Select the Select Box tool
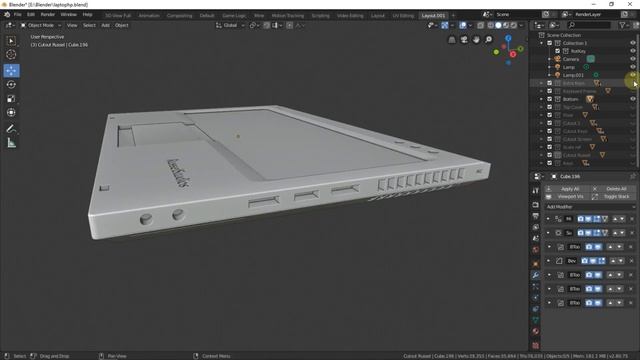 (11, 41)
